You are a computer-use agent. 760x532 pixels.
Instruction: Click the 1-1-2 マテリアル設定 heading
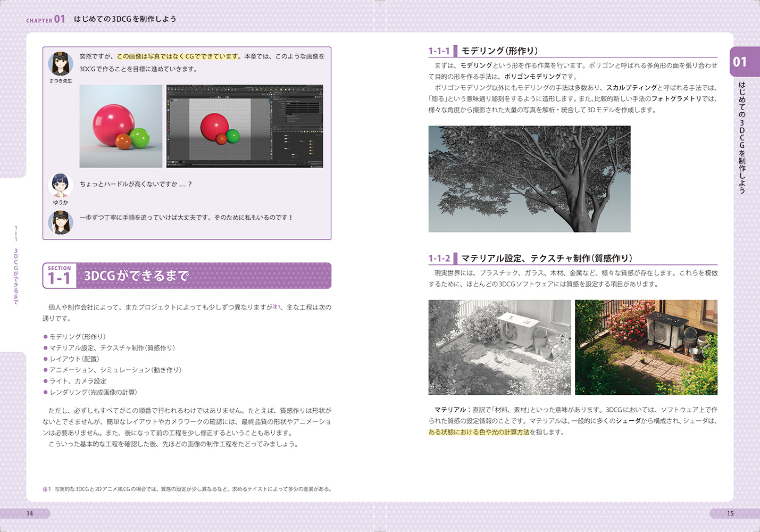point(530,259)
